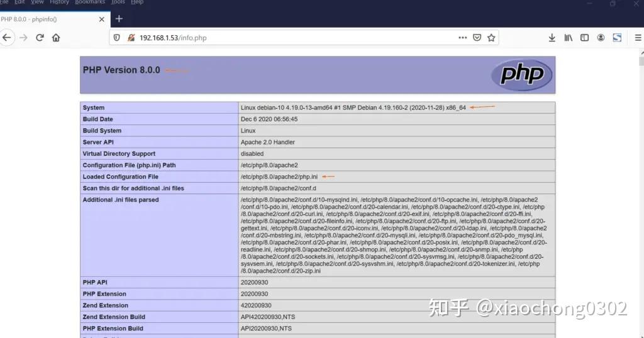The height and width of the screenshot is (338, 644).
Task: Bookmark this page with star
Action: 491,38
